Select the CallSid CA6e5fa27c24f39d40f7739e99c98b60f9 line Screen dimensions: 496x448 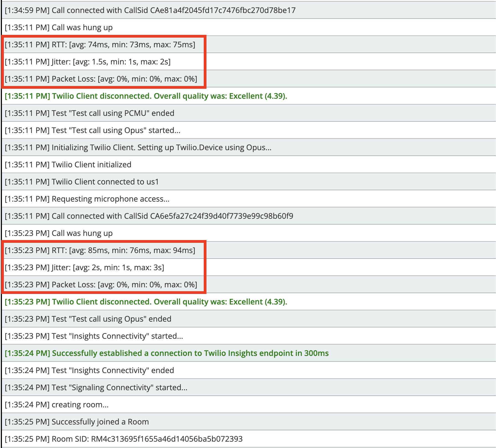[x=149, y=216]
